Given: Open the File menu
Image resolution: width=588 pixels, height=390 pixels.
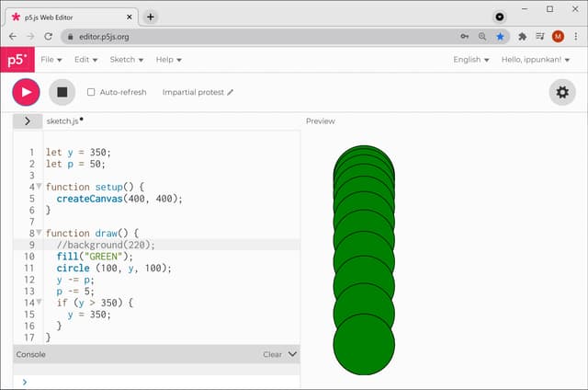Looking at the screenshot, I should (x=51, y=60).
